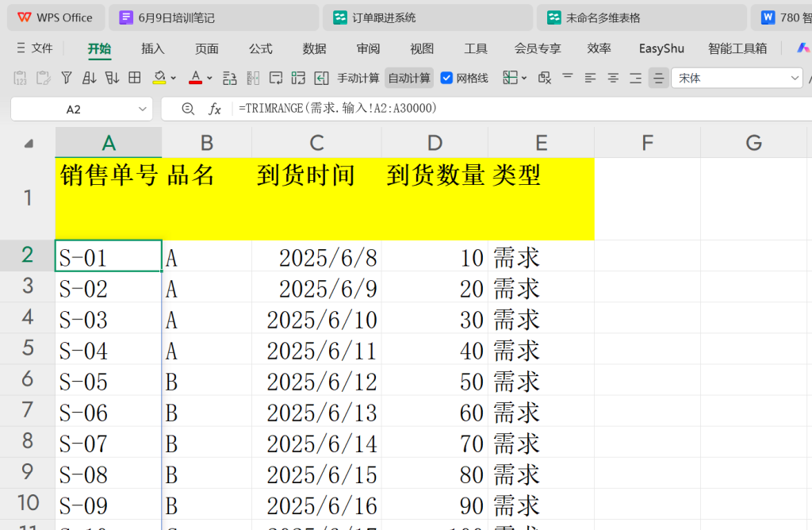Switch to the 视图 ribbon tab
812x530 pixels.
pos(422,48)
